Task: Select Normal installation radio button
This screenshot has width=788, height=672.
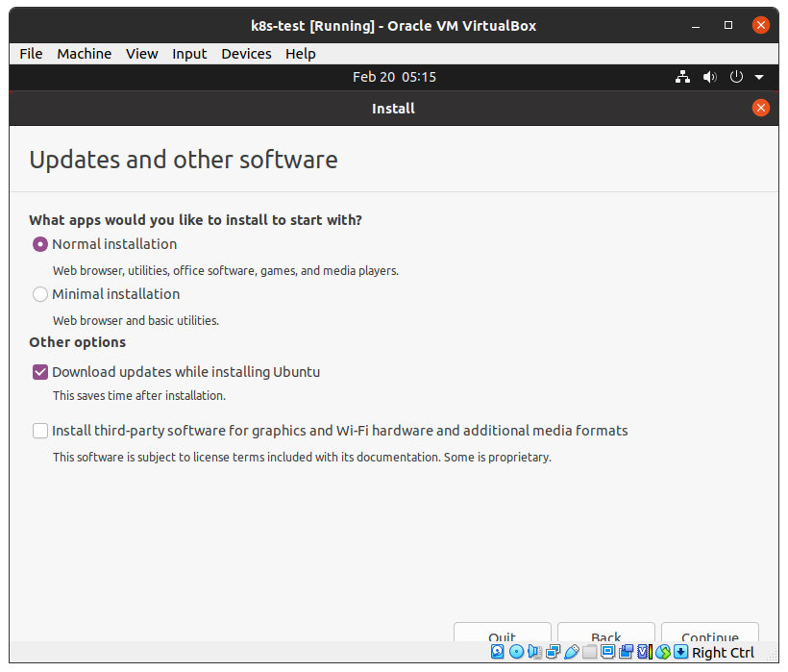Action: pos(40,244)
